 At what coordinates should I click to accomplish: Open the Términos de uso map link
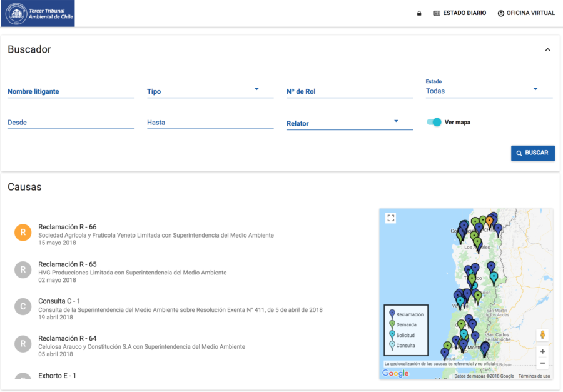534,376
